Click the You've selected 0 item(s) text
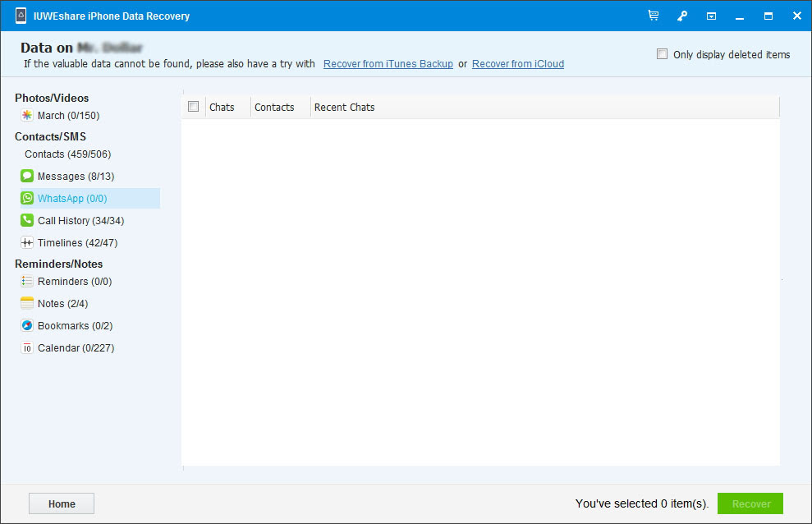Viewport: 812px width, 524px height. tap(641, 503)
